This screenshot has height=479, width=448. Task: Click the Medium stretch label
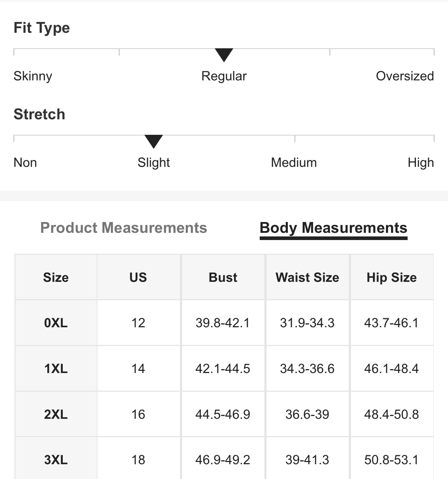tap(294, 163)
